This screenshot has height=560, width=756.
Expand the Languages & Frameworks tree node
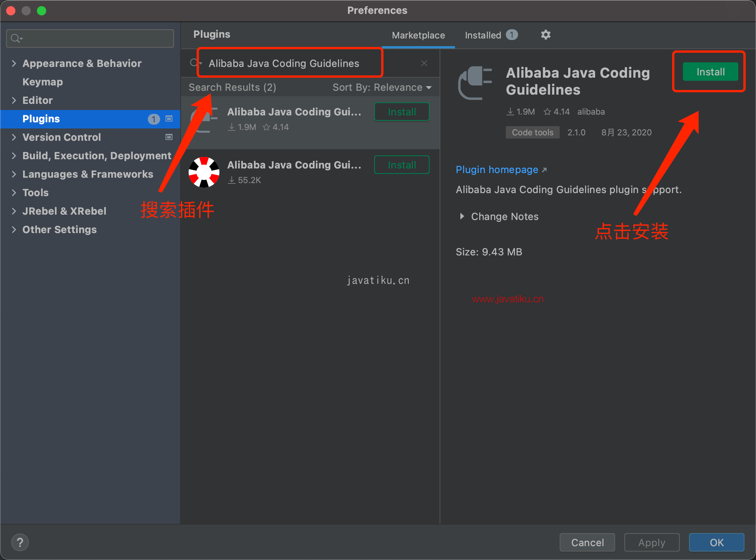14,174
